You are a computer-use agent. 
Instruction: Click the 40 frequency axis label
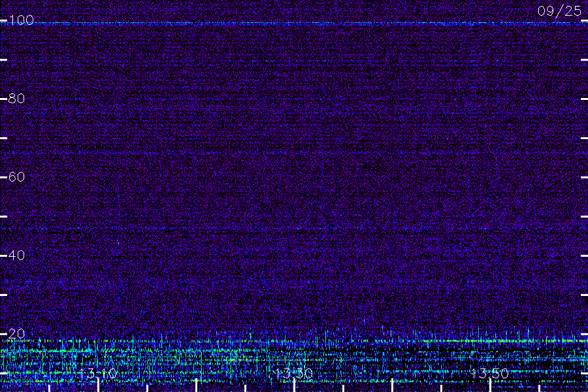[x=16, y=255]
